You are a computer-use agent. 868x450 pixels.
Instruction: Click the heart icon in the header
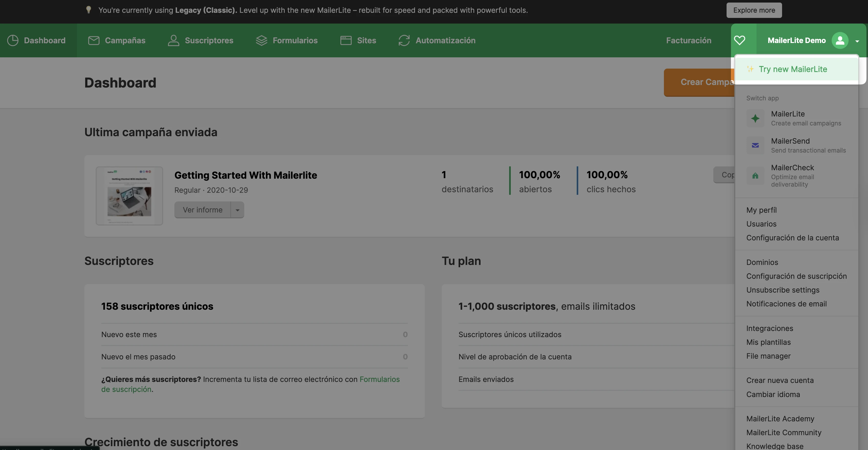click(x=739, y=40)
